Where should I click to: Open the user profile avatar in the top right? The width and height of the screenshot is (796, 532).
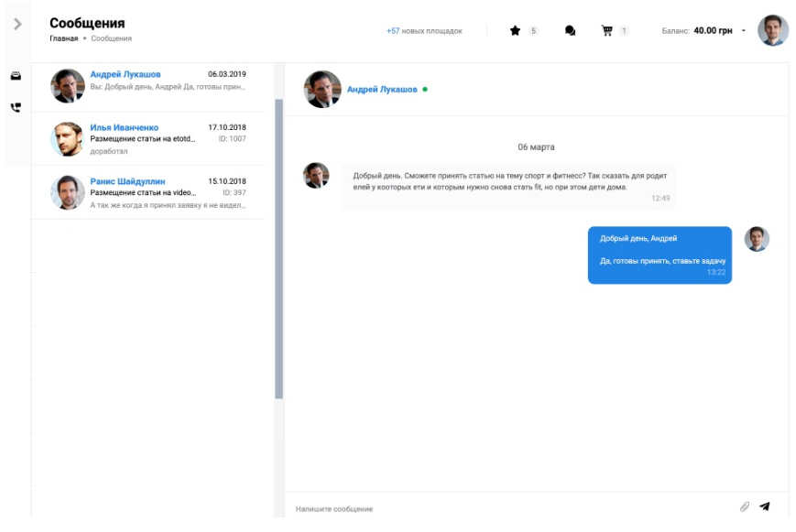coord(772,30)
